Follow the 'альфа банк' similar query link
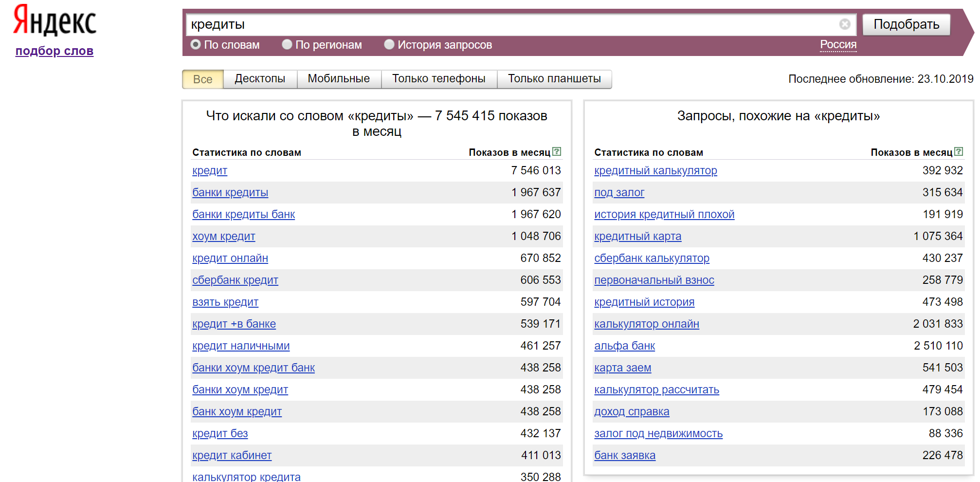 pyautogui.click(x=624, y=346)
